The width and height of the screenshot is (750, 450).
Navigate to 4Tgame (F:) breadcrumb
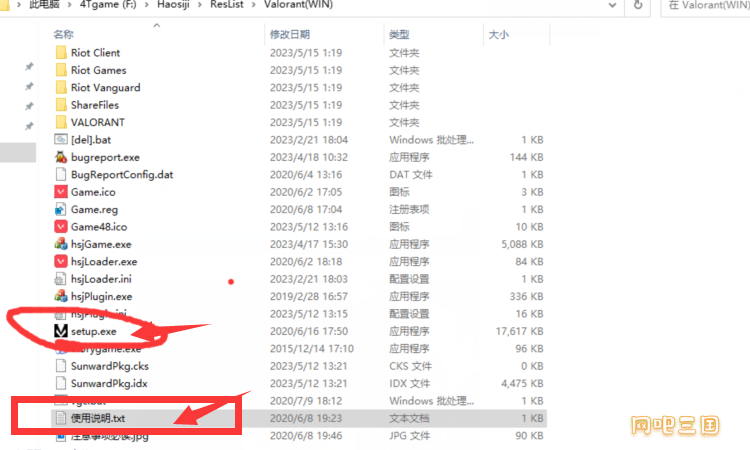click(x=108, y=5)
